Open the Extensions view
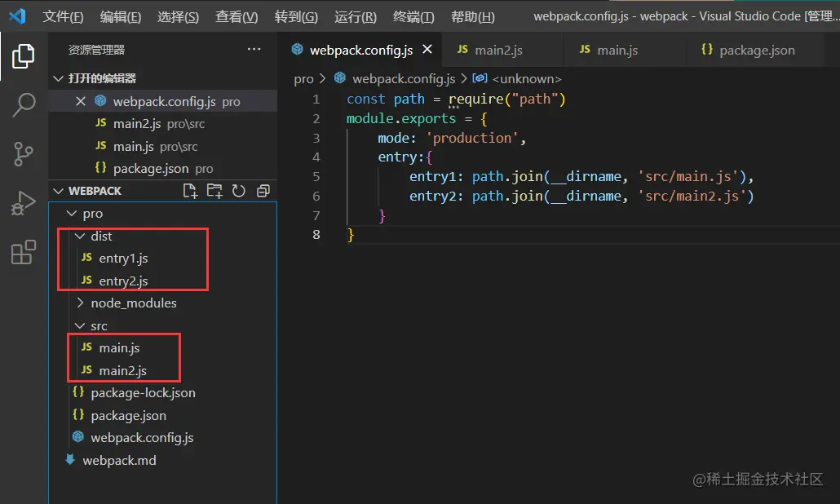The height and width of the screenshot is (504, 840). 23,252
